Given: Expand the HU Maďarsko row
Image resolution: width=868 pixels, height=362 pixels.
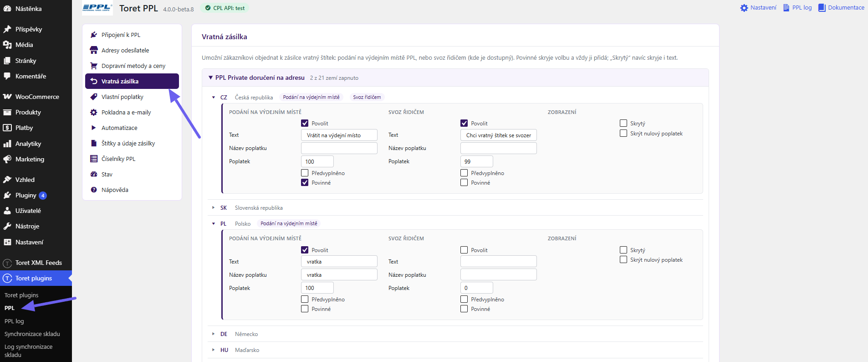Looking at the screenshot, I should pyautogui.click(x=214, y=350).
